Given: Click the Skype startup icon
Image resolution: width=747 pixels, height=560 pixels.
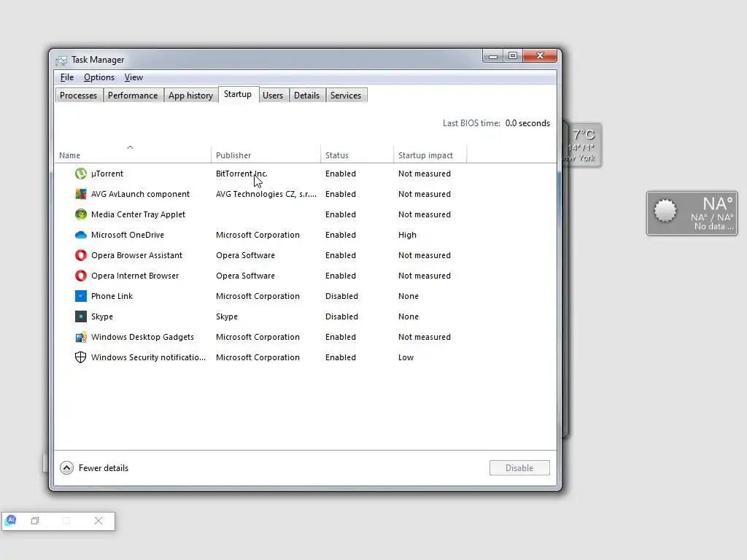Looking at the screenshot, I should point(80,316).
